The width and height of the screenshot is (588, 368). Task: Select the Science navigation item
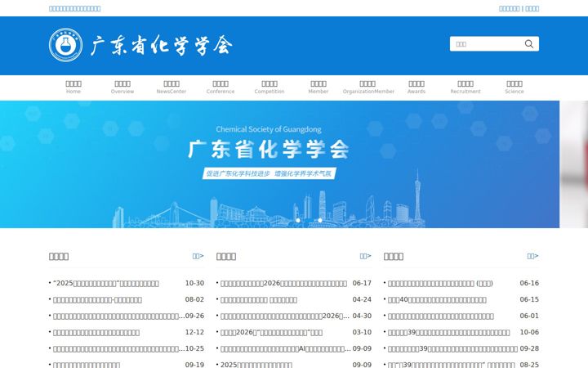coord(514,88)
